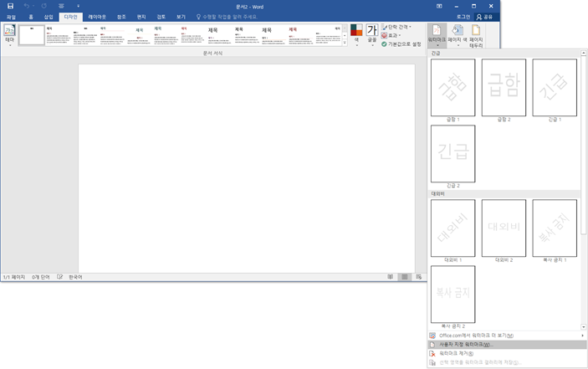Expand the document formatting gallery more arrow
The image size is (588, 369).
[345, 43]
